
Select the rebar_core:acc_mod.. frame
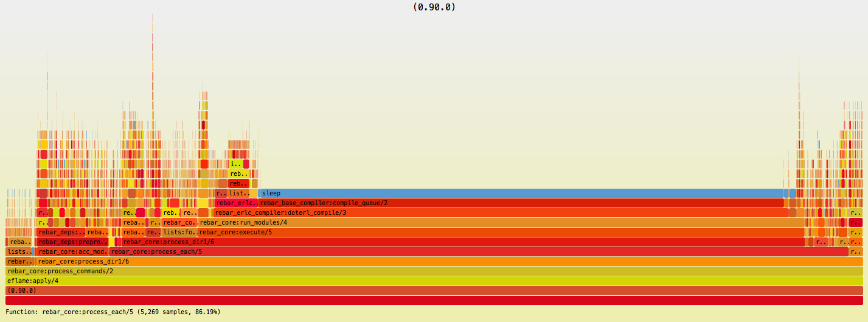click(x=72, y=251)
